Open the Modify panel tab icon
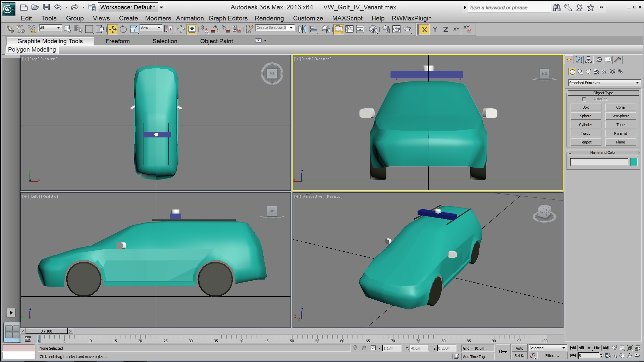Viewport: 644px width, 362px height. click(579, 60)
